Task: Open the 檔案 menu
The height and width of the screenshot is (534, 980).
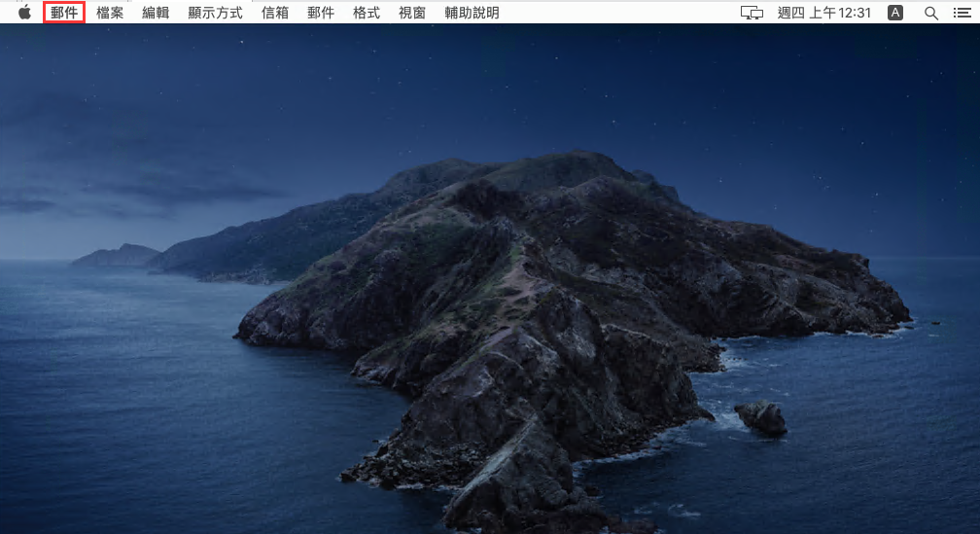Action: [x=110, y=13]
